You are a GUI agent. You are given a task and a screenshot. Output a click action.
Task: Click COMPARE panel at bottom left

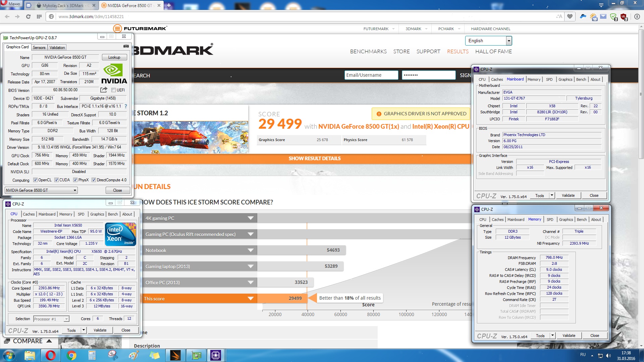[x=28, y=341]
